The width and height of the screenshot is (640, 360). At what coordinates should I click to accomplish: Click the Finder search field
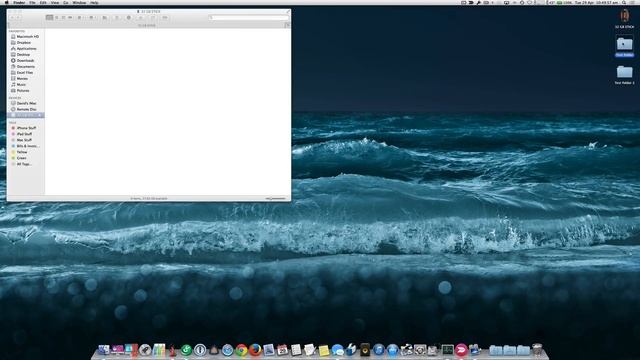(249, 18)
